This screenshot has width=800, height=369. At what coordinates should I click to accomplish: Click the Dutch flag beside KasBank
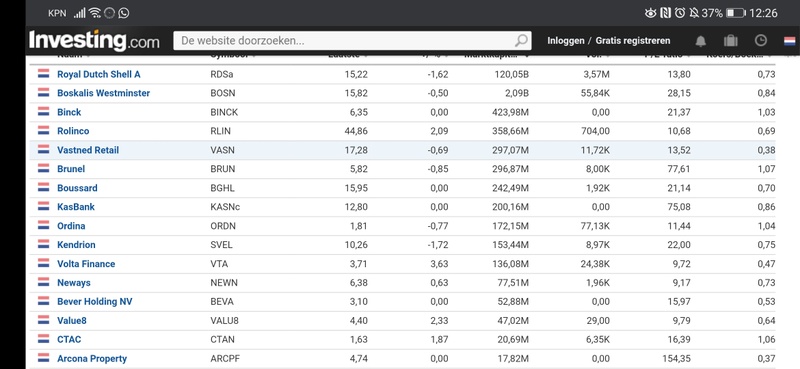43,206
